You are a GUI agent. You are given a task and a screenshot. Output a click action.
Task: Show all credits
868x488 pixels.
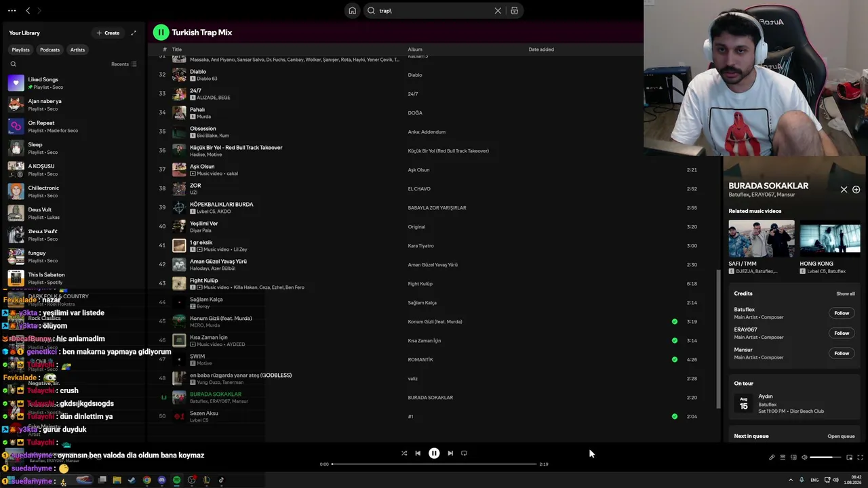[845, 294]
